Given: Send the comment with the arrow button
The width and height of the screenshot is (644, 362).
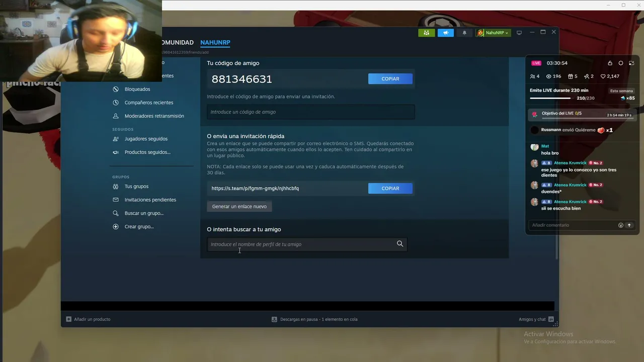Looking at the screenshot, I should pyautogui.click(x=629, y=225).
